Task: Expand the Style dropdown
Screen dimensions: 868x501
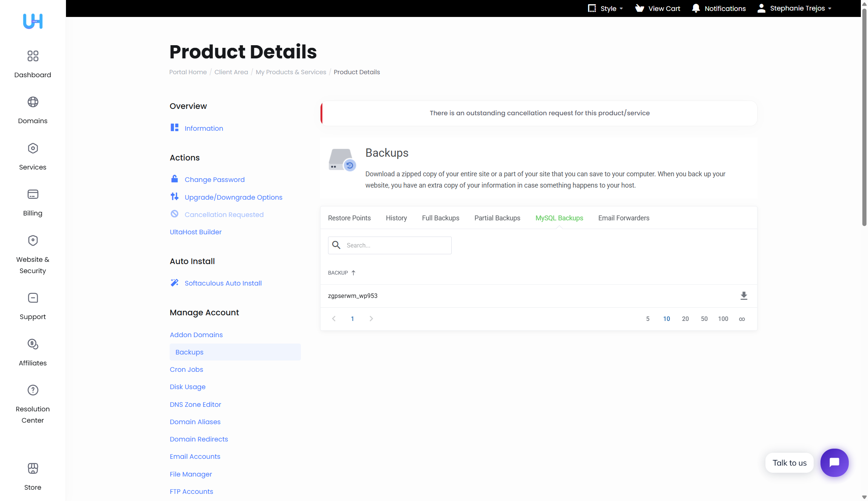Action: (x=606, y=8)
